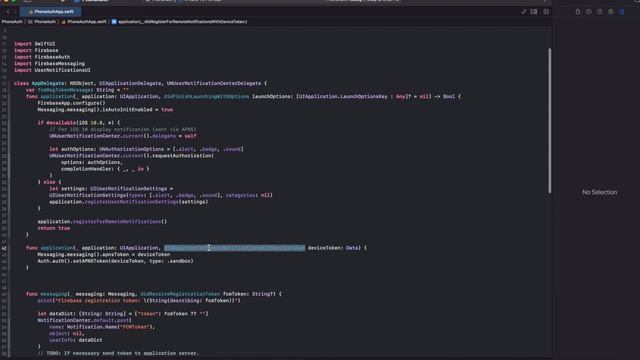Go forward using the editor's forward arrow
Viewport: 640px width, 360px height.
coord(15,12)
